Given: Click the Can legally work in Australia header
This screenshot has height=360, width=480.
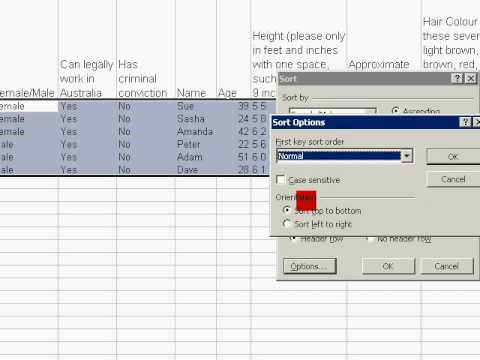Looking at the screenshot, I should [x=87, y=79].
